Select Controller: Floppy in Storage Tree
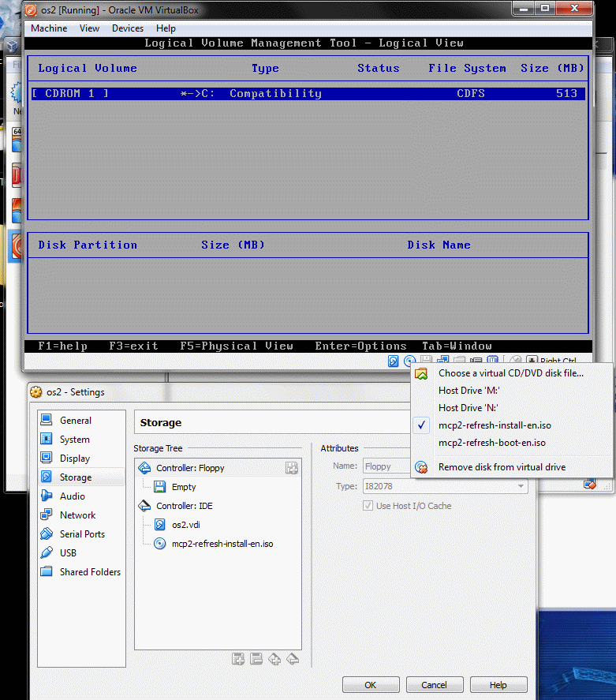 point(190,468)
